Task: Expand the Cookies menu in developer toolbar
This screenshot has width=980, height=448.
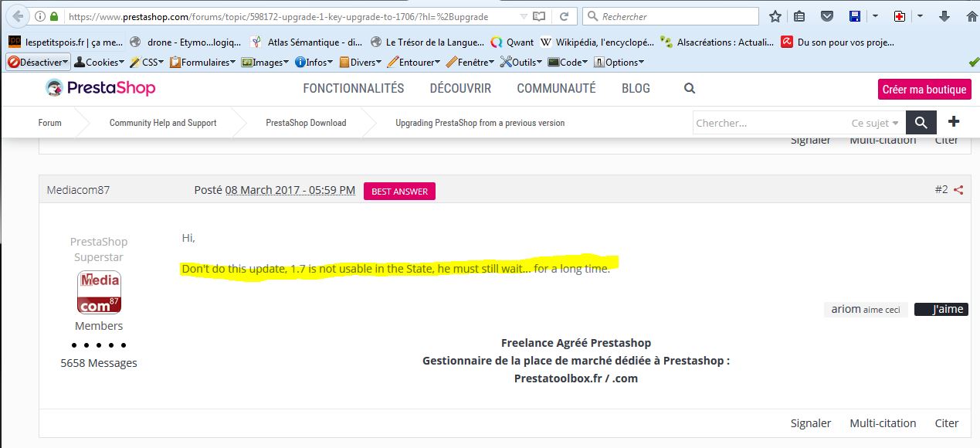Action: pyautogui.click(x=100, y=62)
